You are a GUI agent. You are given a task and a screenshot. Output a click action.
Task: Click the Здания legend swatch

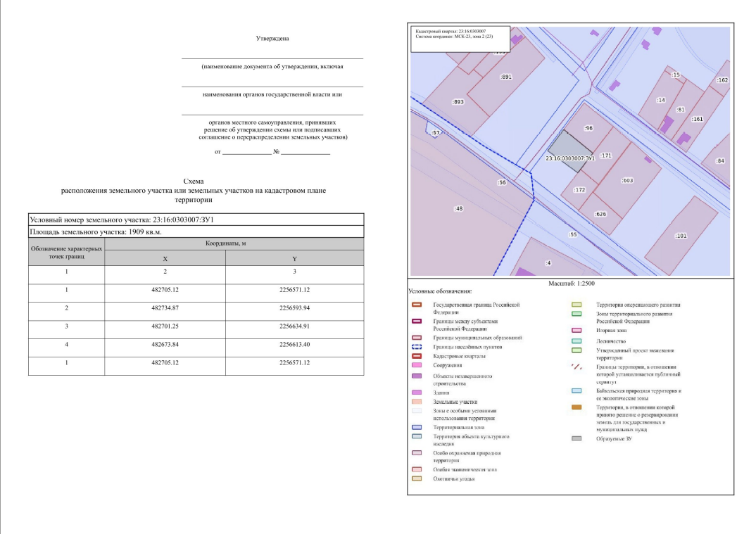pos(417,393)
